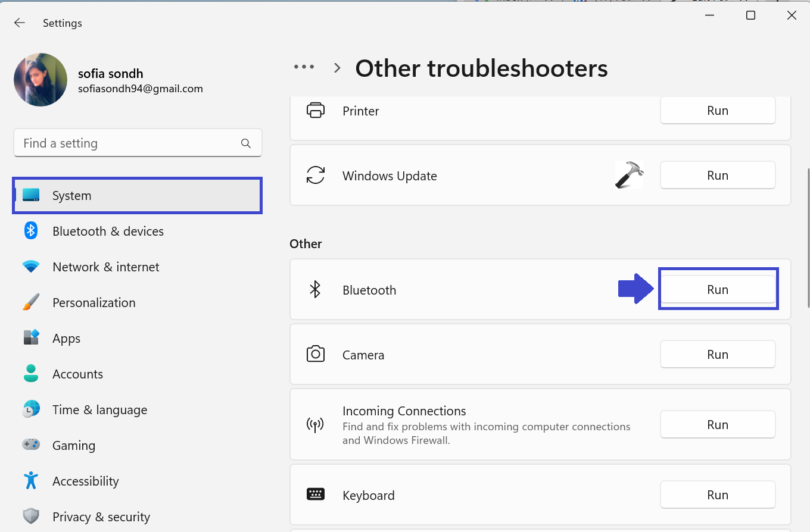Run the Incoming Connections troubleshooter
The width and height of the screenshot is (810, 532).
pyautogui.click(x=718, y=425)
